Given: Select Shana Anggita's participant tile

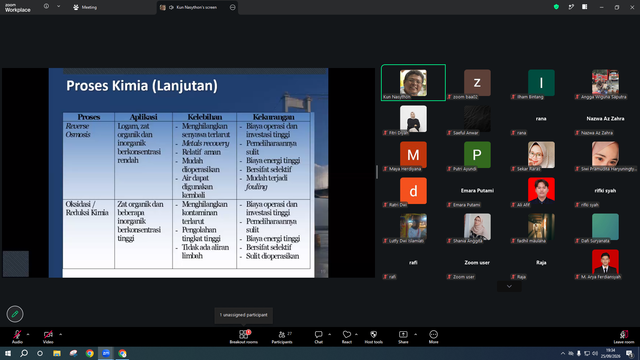Looking at the screenshot, I should coord(477,227).
